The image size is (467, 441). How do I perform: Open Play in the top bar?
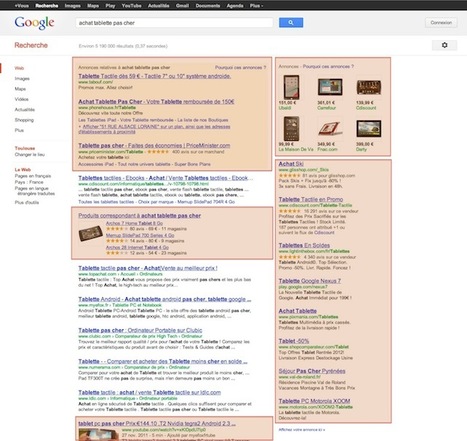point(110,6)
